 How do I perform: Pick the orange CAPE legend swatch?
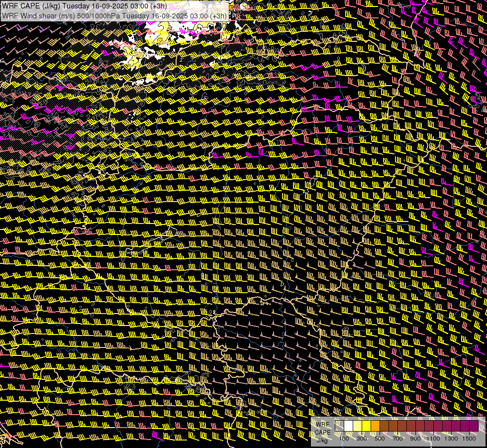pos(375,426)
